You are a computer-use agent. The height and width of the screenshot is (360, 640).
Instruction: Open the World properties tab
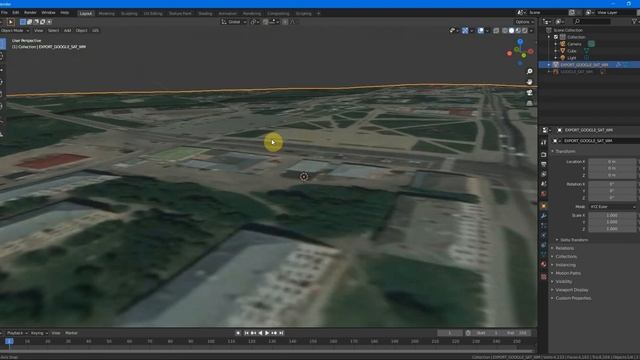[x=544, y=193]
